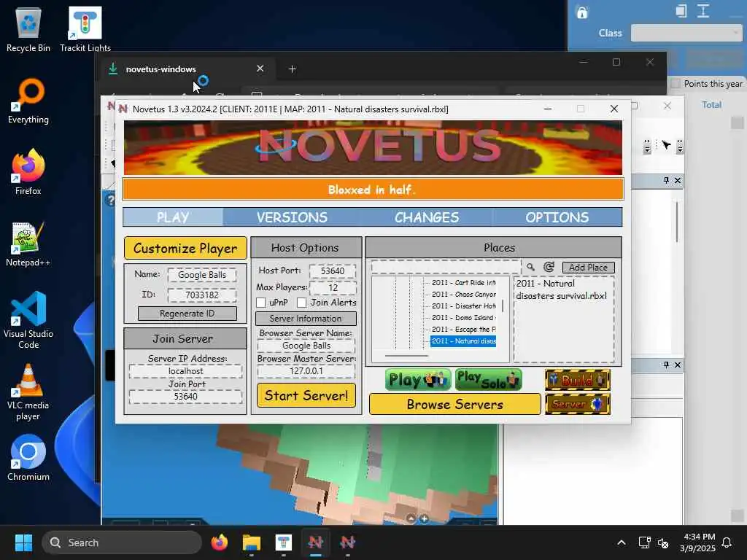
Task: Select the Firefox desktop shortcut
Action: pos(28,172)
